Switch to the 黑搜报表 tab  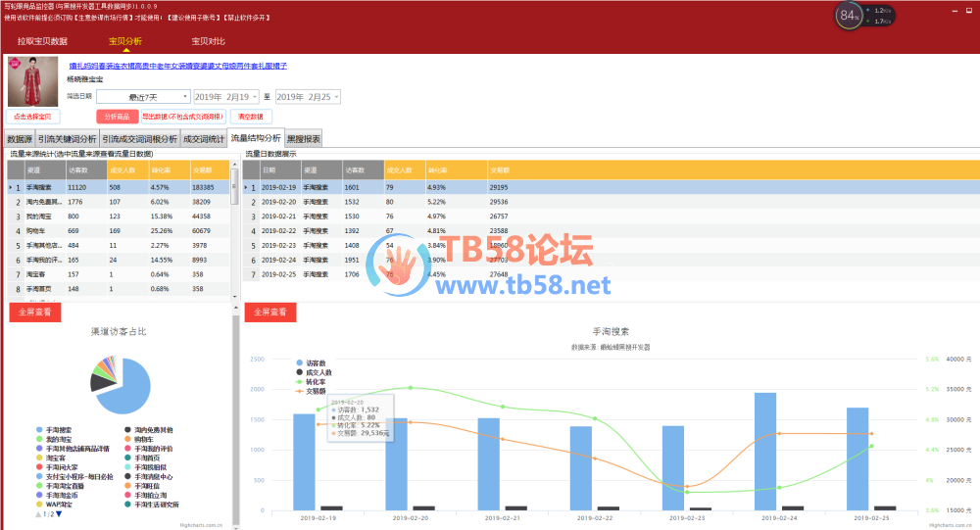(304, 139)
